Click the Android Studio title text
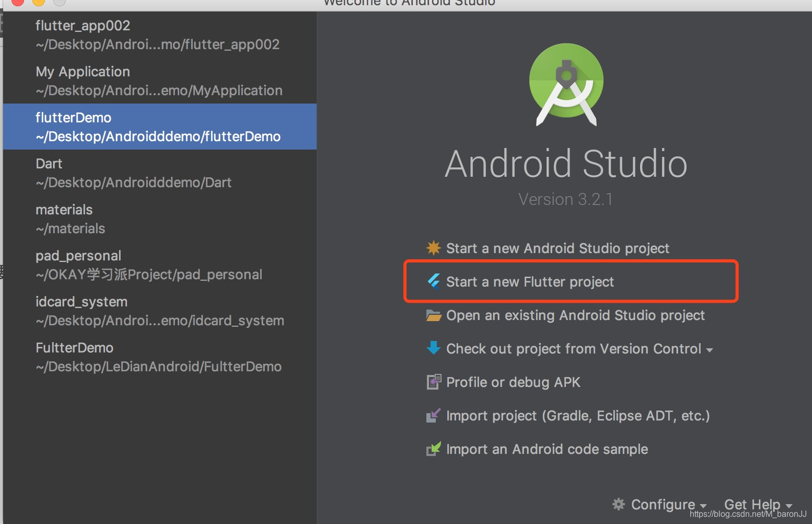The image size is (812, 524). click(x=566, y=163)
